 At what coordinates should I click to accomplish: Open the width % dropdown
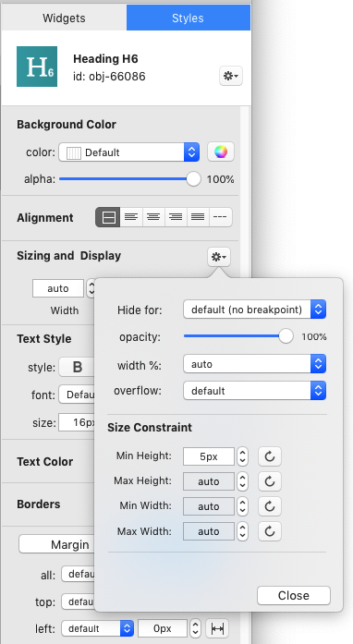point(254,364)
